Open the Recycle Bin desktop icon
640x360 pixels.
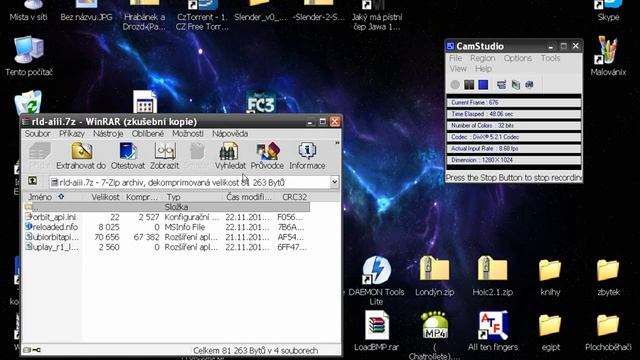pos(28,102)
